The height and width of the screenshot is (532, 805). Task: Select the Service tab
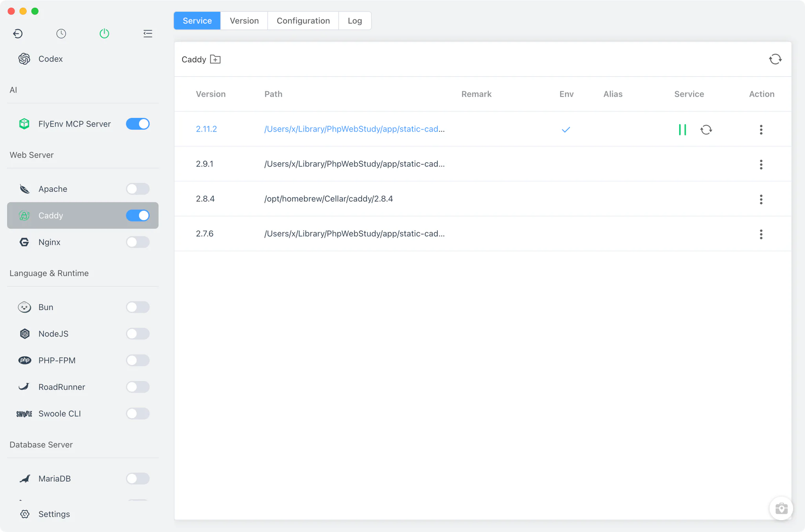coord(197,21)
